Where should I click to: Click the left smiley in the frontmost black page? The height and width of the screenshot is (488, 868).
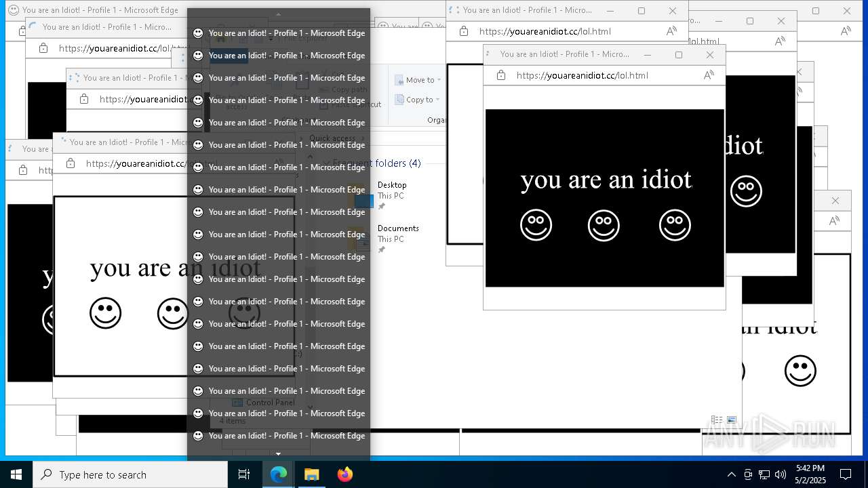point(536,225)
